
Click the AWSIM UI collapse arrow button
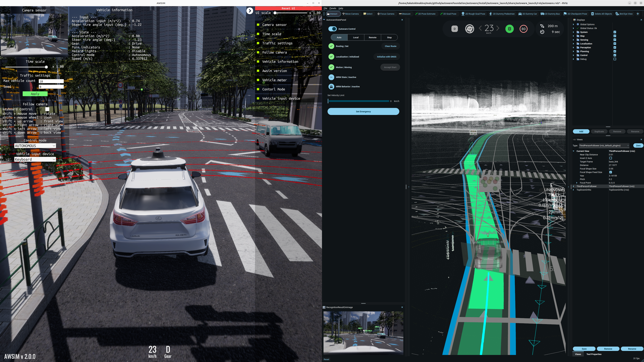[250, 11]
